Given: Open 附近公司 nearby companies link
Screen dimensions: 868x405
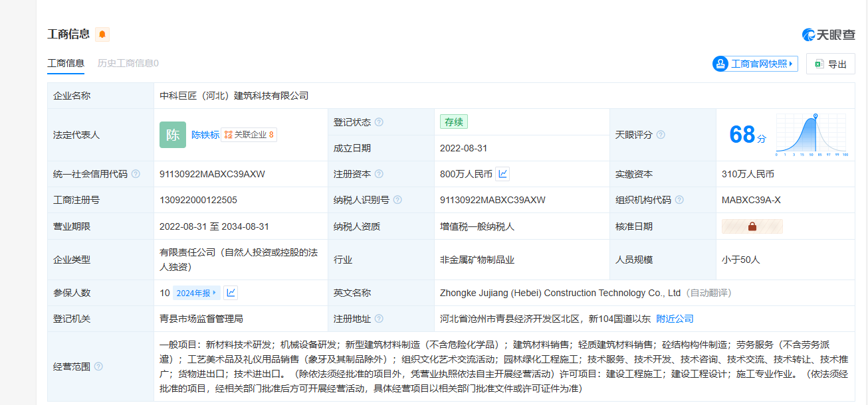Looking at the screenshot, I should pyautogui.click(x=675, y=319).
